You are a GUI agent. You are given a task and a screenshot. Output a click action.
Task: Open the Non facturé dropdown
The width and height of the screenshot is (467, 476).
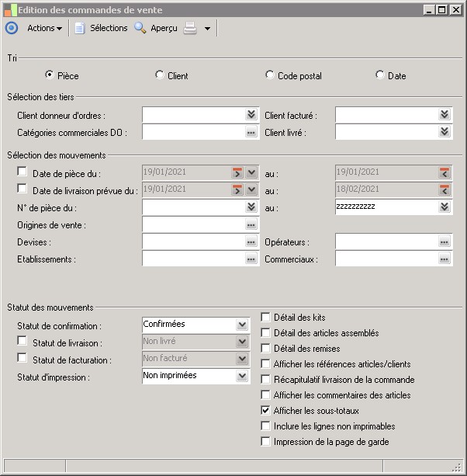[x=242, y=359]
